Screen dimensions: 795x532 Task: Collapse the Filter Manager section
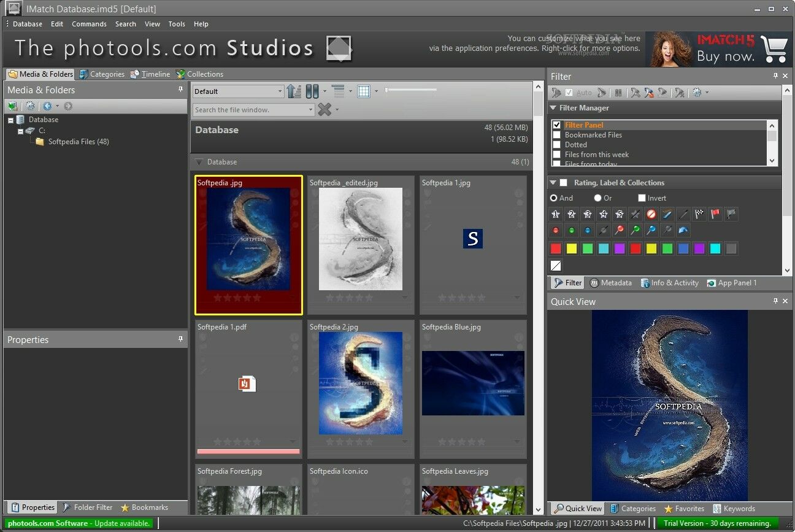pos(553,108)
